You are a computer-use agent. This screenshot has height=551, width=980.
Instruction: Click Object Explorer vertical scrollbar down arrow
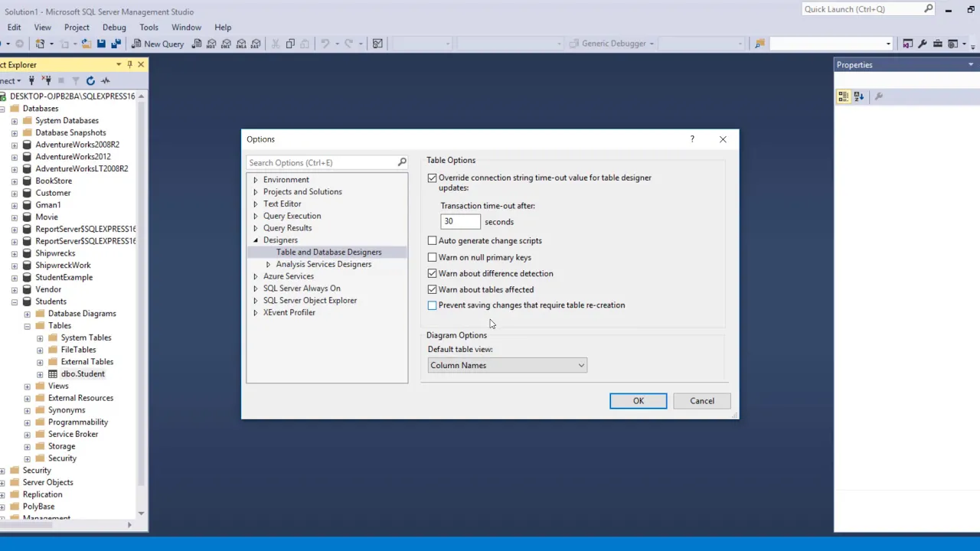(x=141, y=514)
